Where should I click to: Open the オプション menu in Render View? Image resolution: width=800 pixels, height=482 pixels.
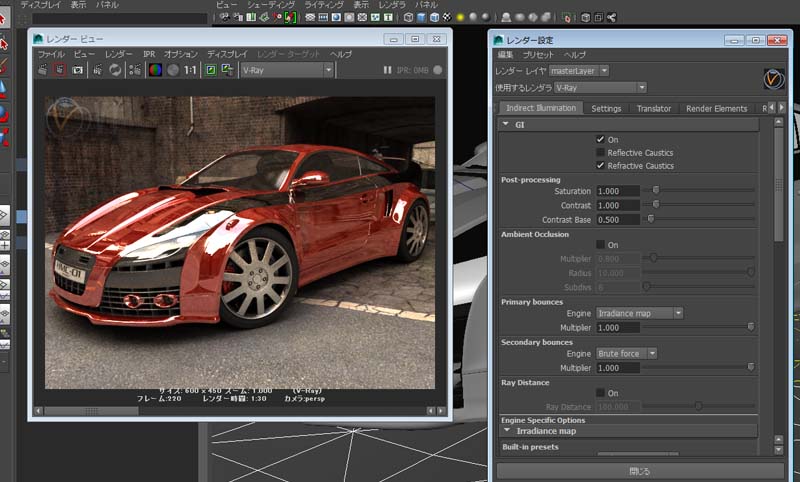point(181,54)
